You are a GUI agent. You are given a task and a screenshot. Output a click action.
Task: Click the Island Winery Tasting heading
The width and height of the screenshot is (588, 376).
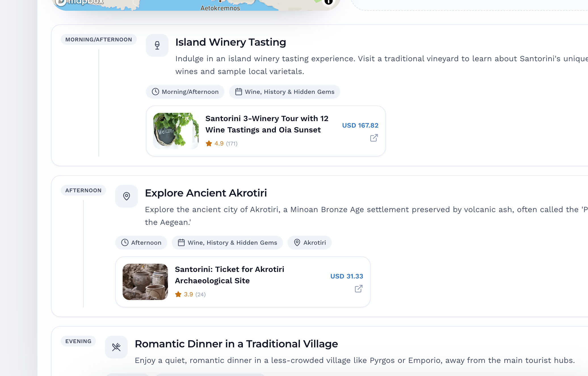[230, 42]
